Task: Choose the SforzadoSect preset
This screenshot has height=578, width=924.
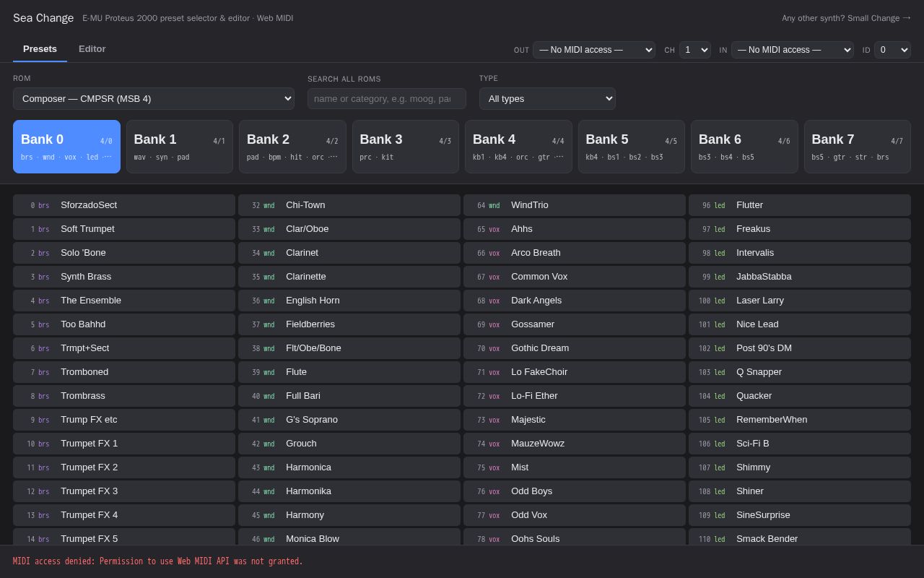Action: pyautogui.click(x=124, y=205)
